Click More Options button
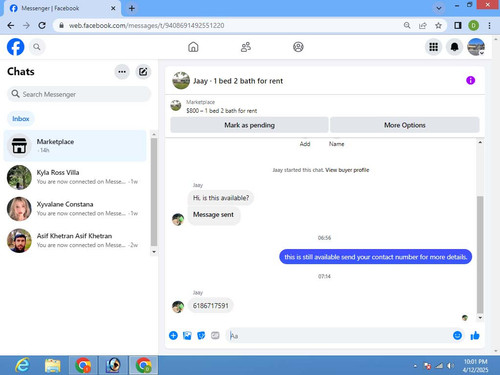Image resolution: width=500 pixels, height=375 pixels. [405, 125]
